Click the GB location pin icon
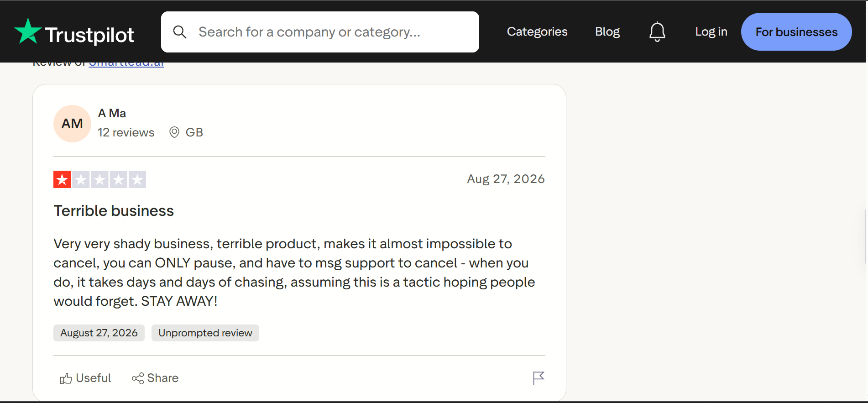 click(x=174, y=132)
